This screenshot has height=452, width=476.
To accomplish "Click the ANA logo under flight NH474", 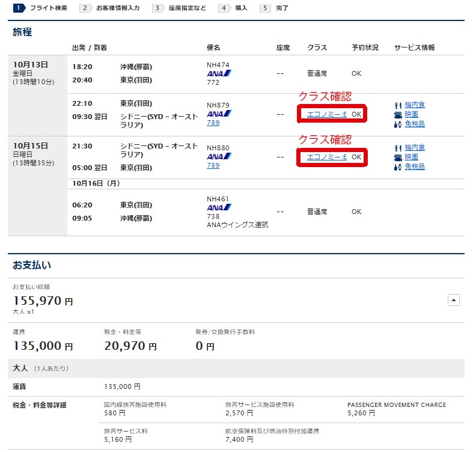I will [219, 73].
